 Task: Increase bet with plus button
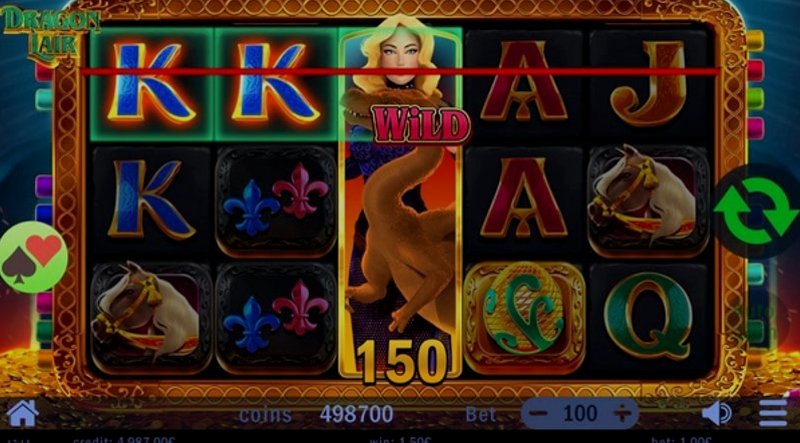(622, 413)
